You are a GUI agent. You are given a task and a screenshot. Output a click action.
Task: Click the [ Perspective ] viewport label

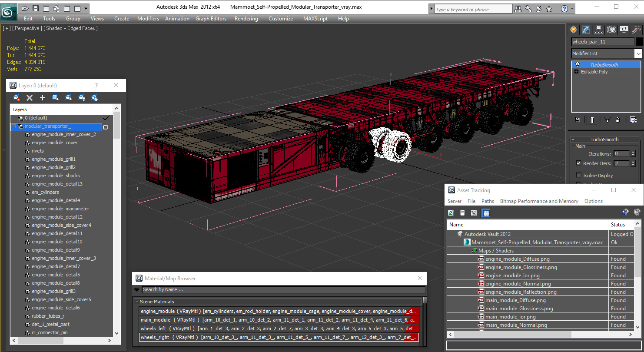point(27,28)
